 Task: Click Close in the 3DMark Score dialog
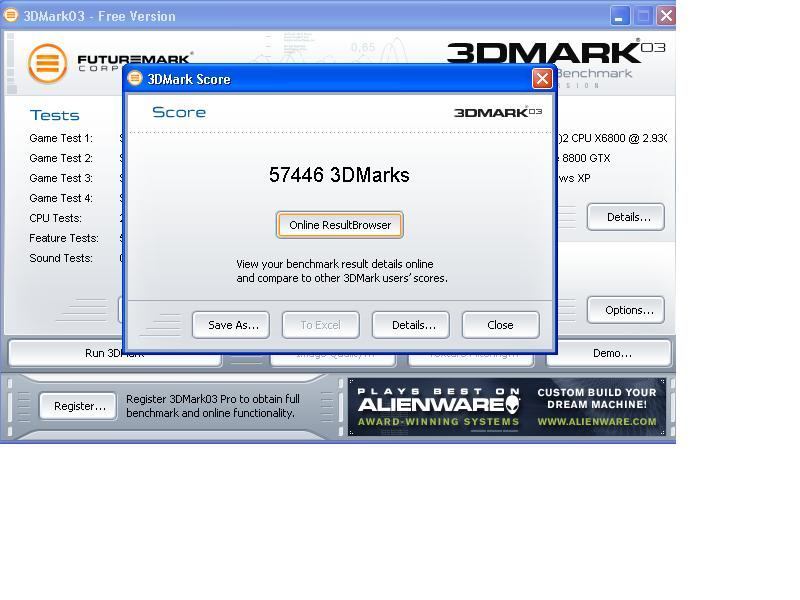501,325
